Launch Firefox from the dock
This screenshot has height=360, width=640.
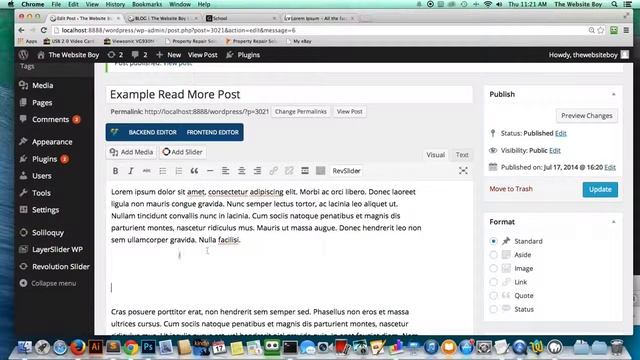(x=78, y=347)
